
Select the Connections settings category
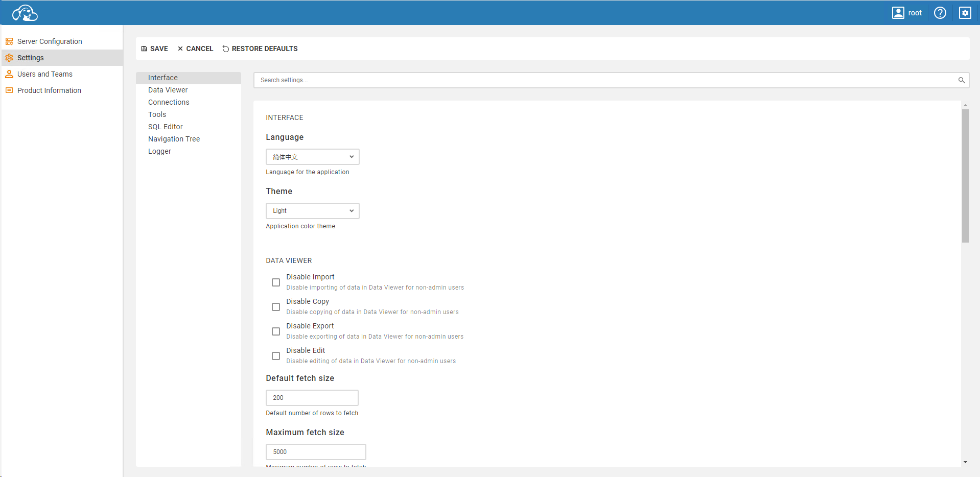[x=189, y=102]
